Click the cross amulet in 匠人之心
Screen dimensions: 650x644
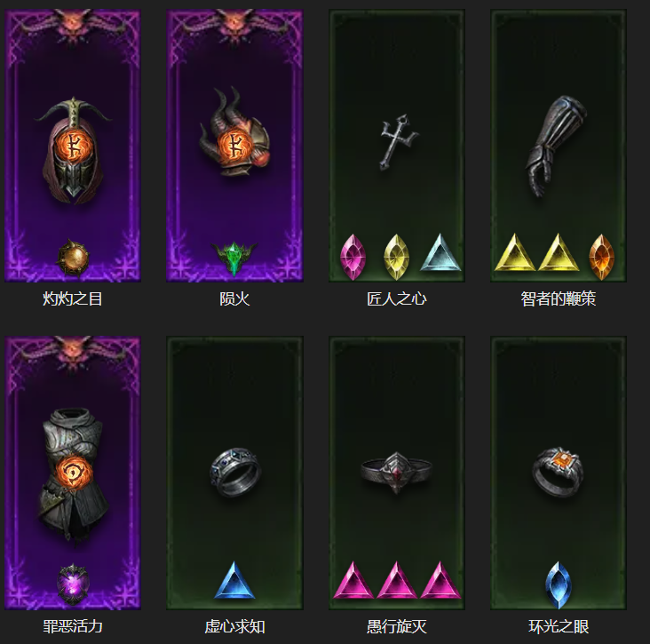pos(399,143)
